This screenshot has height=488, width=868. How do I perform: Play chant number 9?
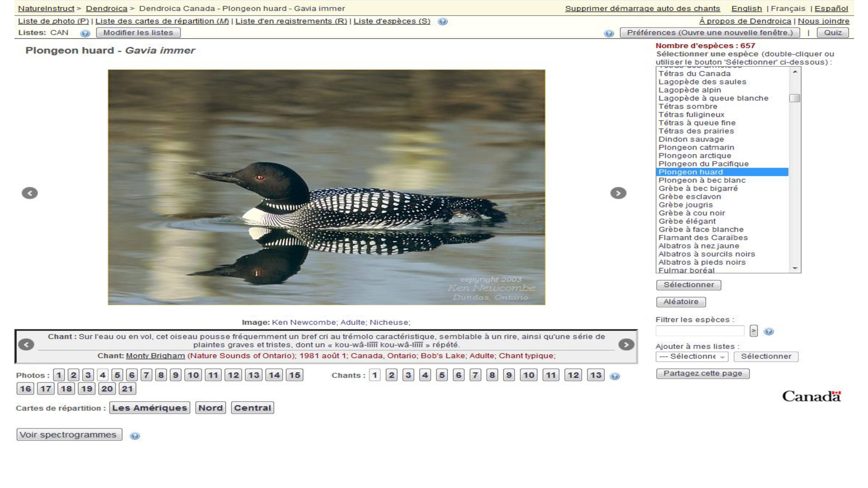pos(509,375)
